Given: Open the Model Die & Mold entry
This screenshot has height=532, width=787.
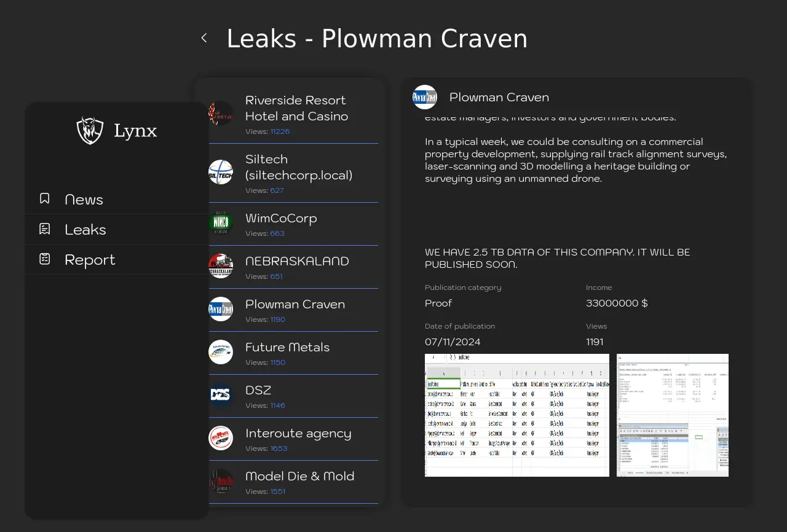Looking at the screenshot, I should [x=299, y=476].
